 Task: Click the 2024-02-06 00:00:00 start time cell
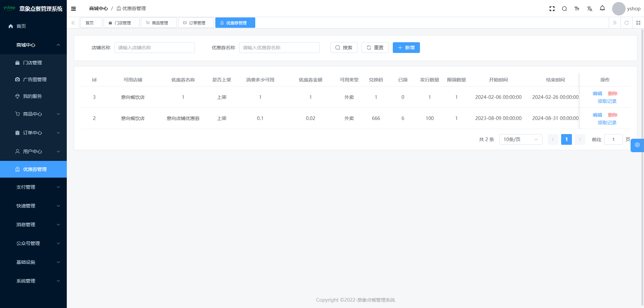point(498,97)
